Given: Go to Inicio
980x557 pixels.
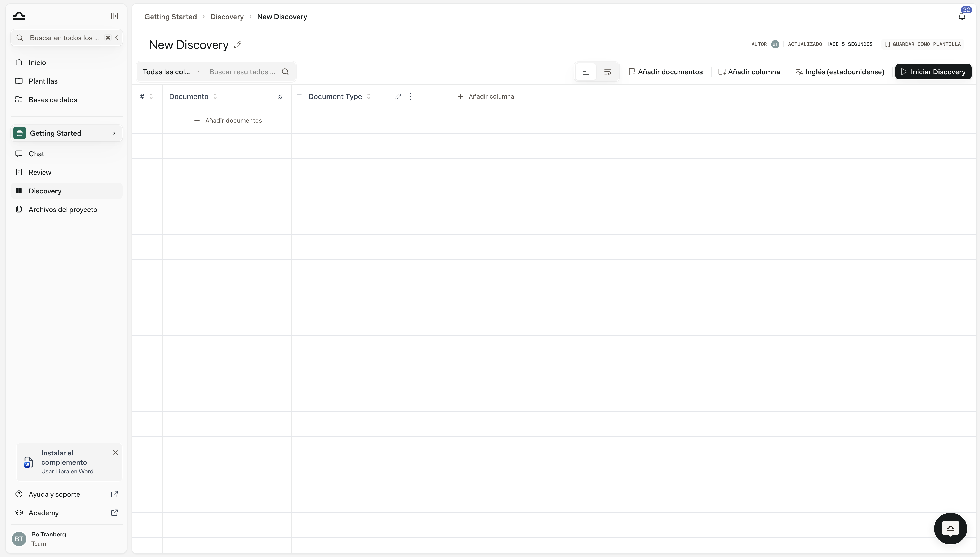Looking at the screenshot, I should point(67,62).
